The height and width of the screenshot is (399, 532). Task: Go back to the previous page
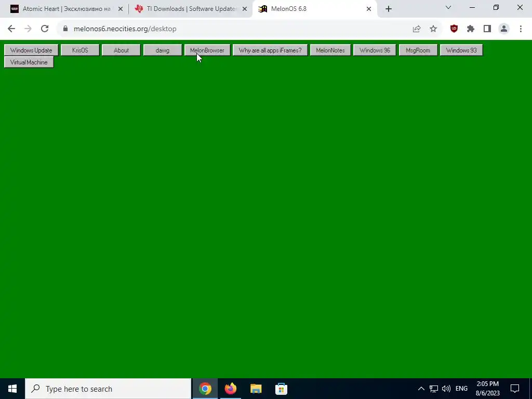[x=11, y=29]
